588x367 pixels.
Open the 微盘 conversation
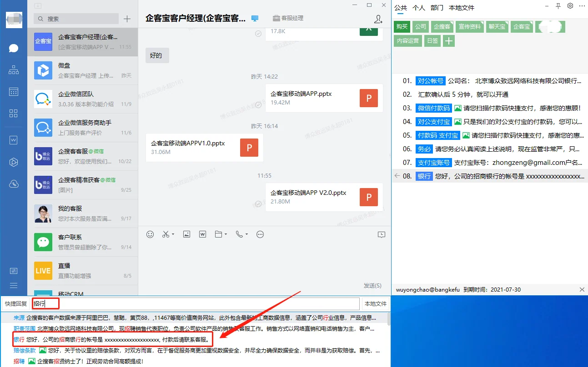pyautogui.click(x=82, y=70)
